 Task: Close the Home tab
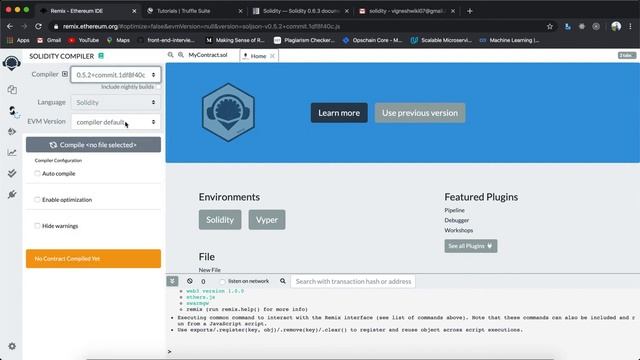pos(272,56)
